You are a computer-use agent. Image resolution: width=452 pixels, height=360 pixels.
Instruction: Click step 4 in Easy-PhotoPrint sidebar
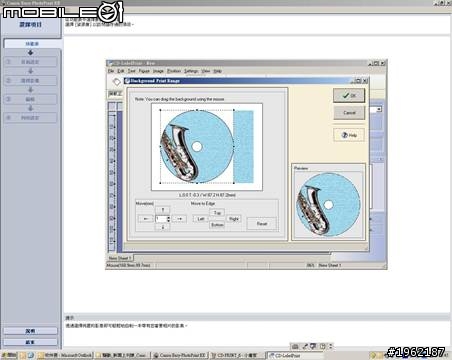(30, 118)
